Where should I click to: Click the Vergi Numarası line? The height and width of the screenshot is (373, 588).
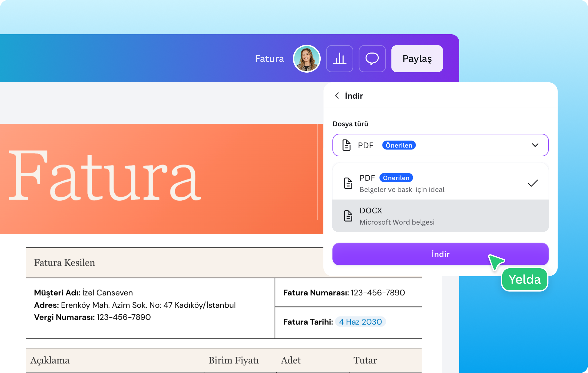(92, 317)
